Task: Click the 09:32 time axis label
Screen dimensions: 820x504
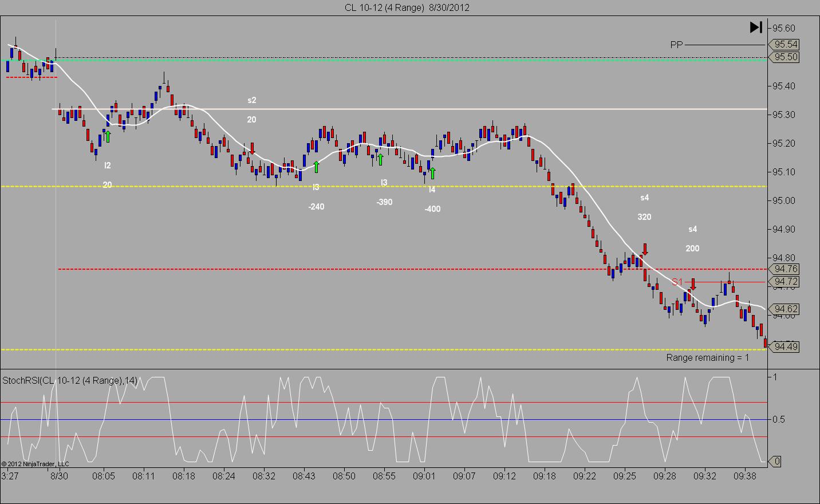Action: pyautogui.click(x=705, y=476)
